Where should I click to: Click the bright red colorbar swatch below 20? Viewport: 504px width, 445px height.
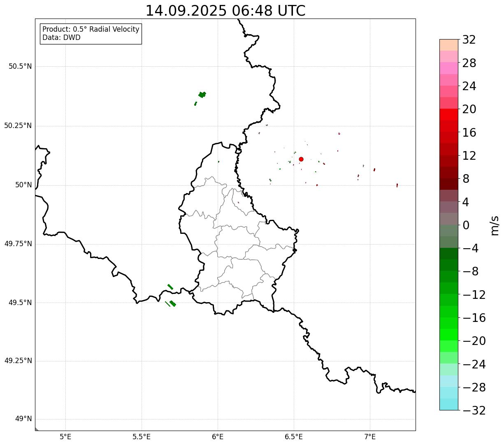[x=449, y=114]
